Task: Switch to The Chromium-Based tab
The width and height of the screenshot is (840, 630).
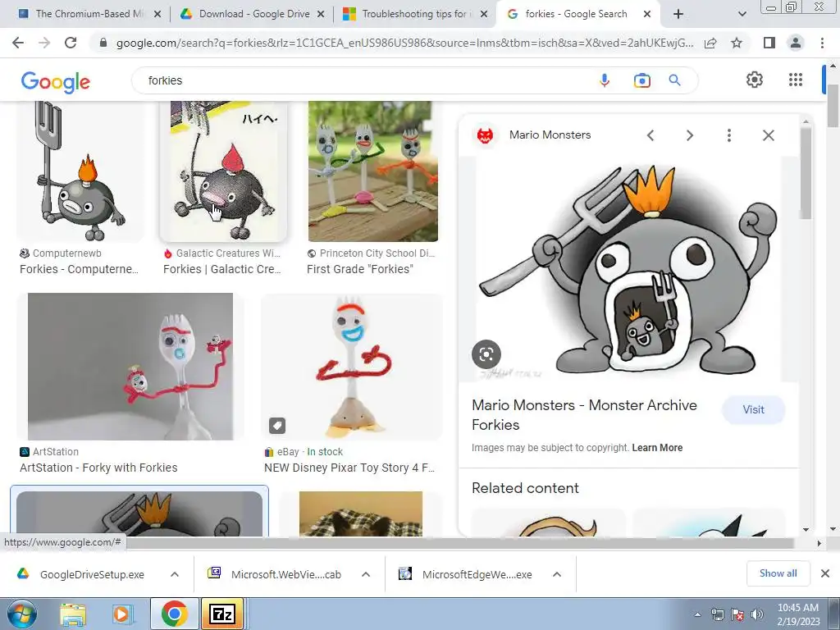Action: point(89,14)
